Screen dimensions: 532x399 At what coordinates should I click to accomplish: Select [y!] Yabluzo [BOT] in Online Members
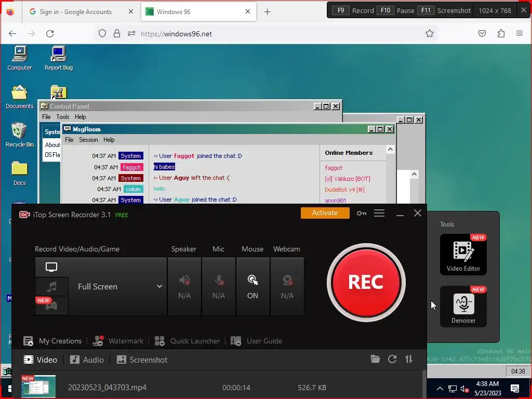point(348,179)
